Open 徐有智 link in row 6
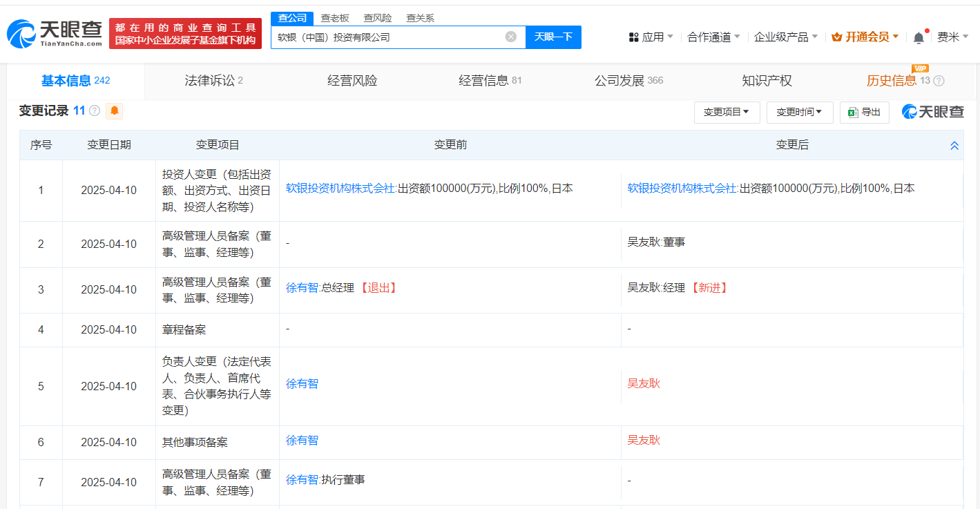Image resolution: width=980 pixels, height=509 pixels. (302, 440)
